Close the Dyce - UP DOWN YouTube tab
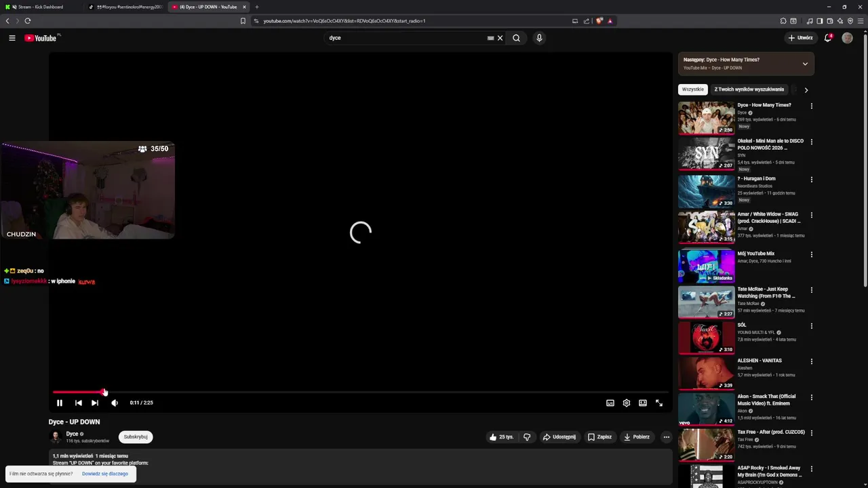Image resolution: width=868 pixels, height=488 pixels. [x=244, y=7]
